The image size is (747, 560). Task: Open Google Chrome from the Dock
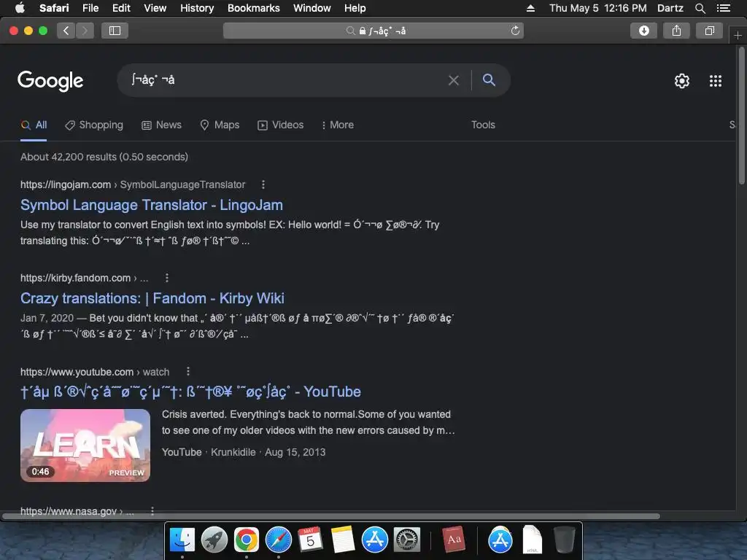[247, 540]
